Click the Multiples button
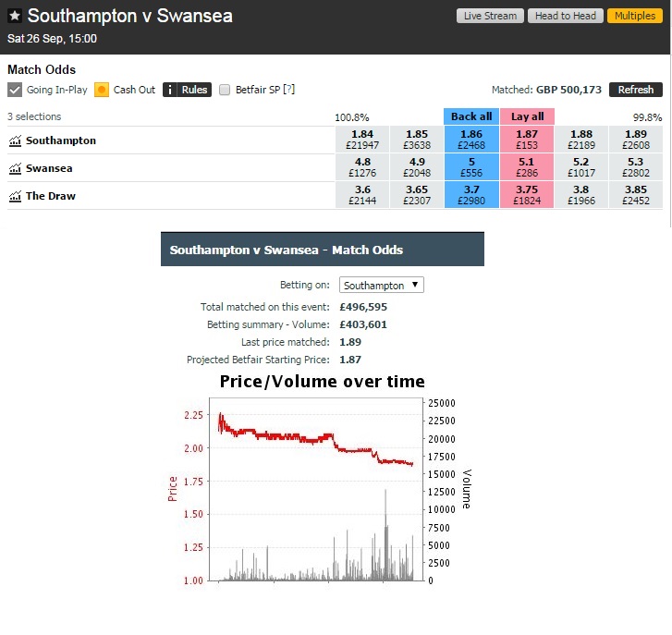672x635 pixels. (x=635, y=16)
